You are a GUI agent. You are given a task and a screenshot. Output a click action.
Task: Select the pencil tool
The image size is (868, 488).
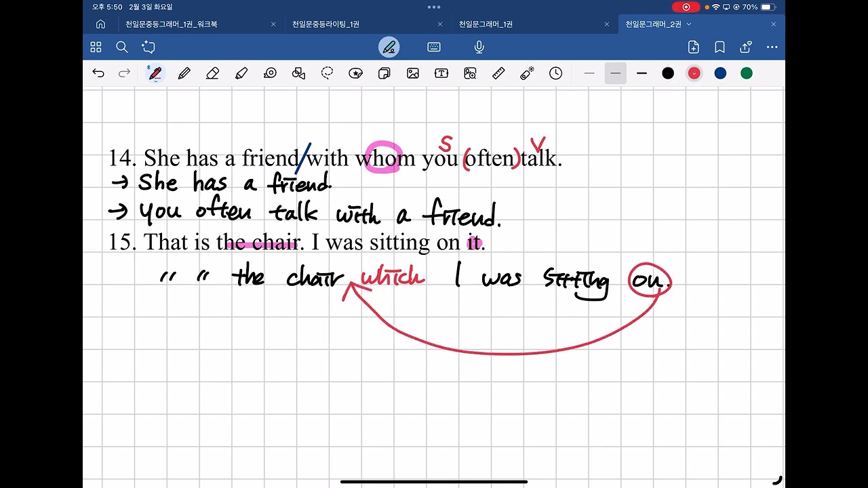pos(184,73)
